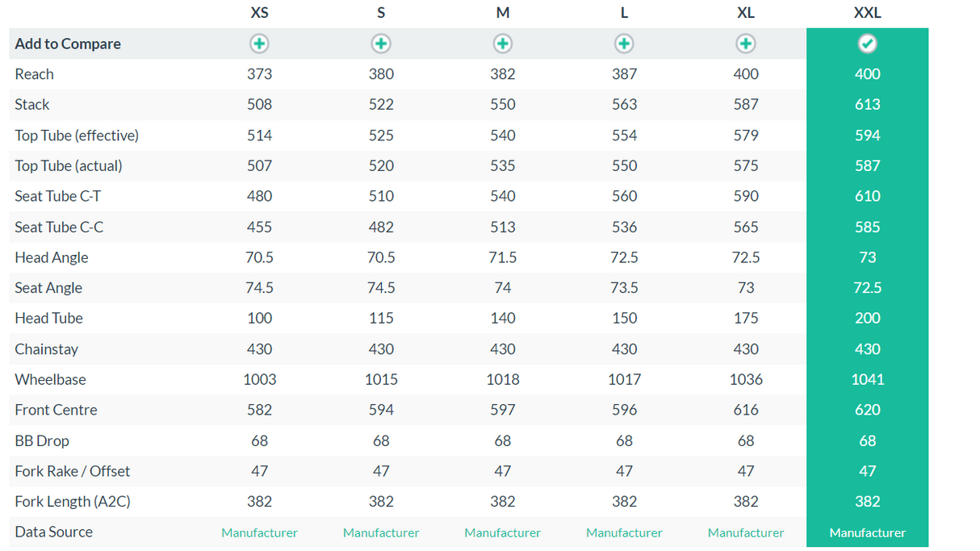980x551 pixels.
Task: Add S size to compare
Action: (381, 44)
